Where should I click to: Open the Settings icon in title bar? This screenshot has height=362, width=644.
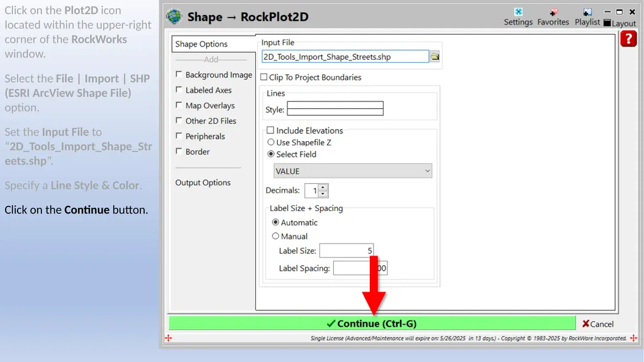click(518, 17)
